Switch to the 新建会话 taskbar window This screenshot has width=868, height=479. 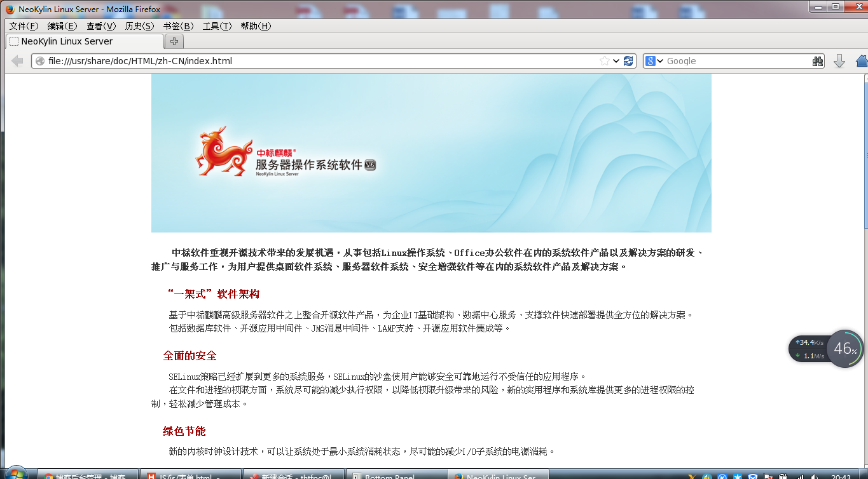[294, 476]
